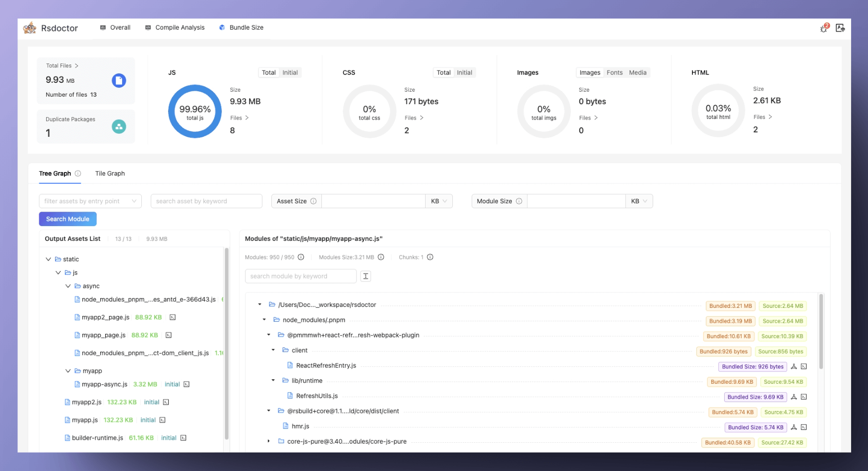The height and width of the screenshot is (471, 868).
Task: Click the green Duplicate Packages icon
Action: click(119, 126)
